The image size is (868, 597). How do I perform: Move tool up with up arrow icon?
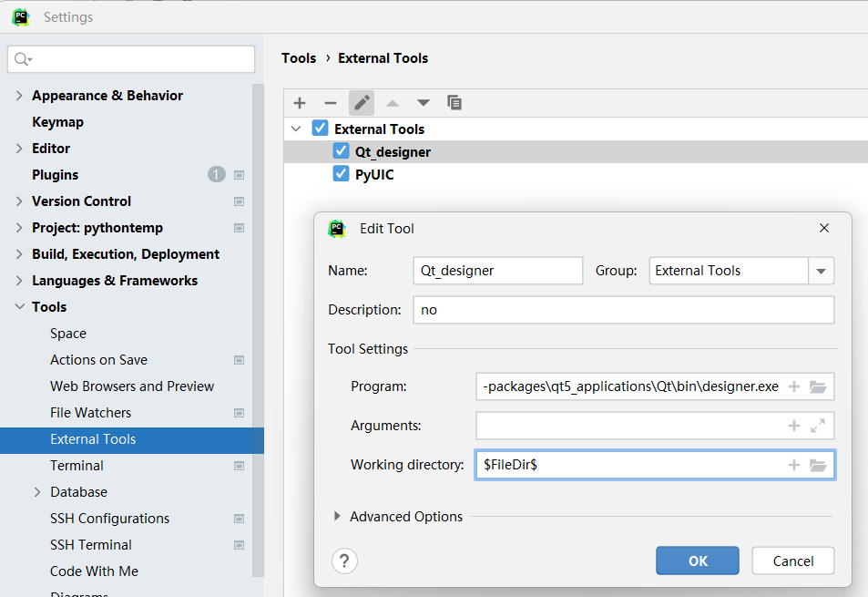tap(393, 103)
